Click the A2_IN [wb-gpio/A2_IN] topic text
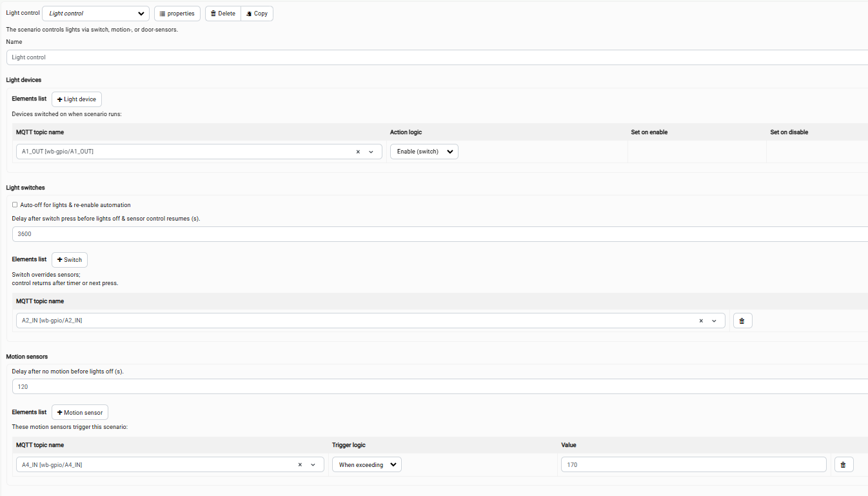This screenshot has height=496, width=868. (x=52, y=321)
